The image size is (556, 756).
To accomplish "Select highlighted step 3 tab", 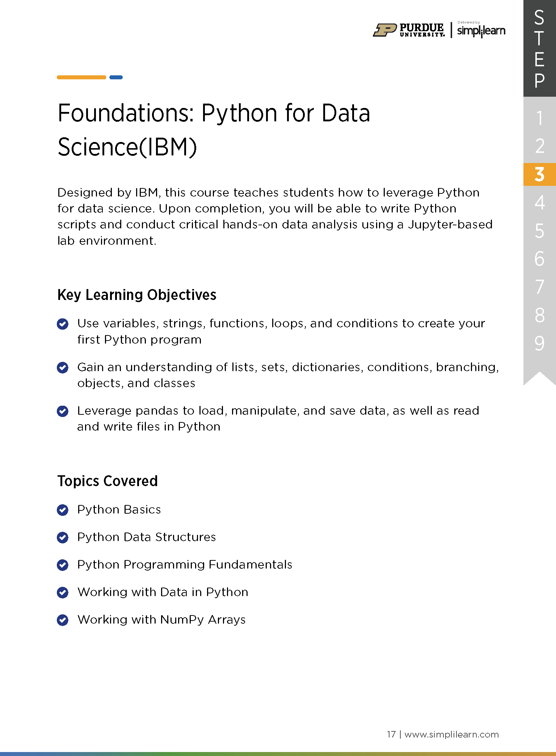I will click(x=539, y=174).
